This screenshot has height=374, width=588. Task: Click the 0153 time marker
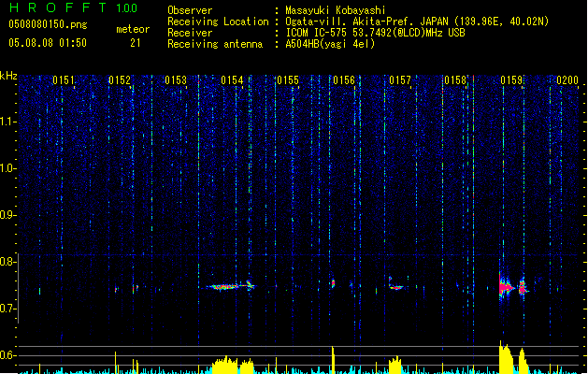(176, 80)
